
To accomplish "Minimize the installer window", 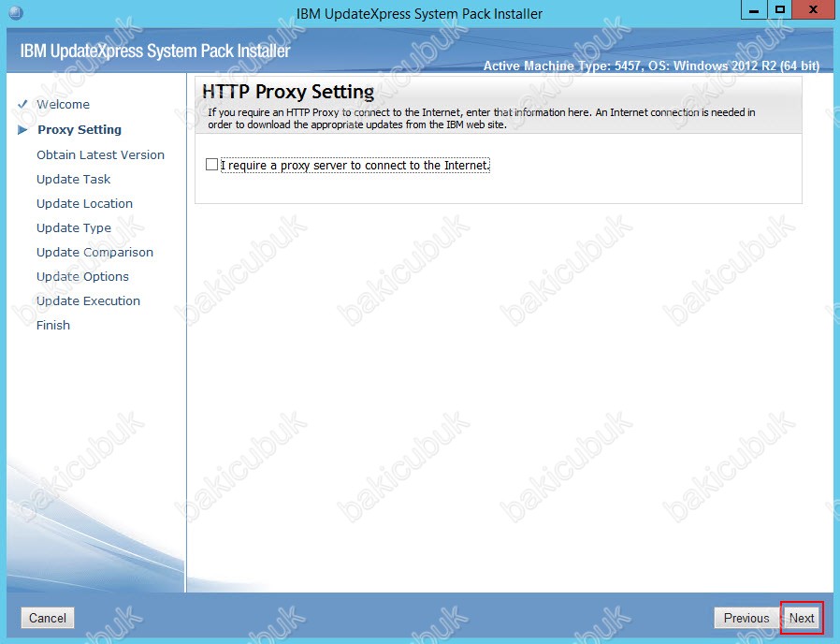I will coord(755,10).
